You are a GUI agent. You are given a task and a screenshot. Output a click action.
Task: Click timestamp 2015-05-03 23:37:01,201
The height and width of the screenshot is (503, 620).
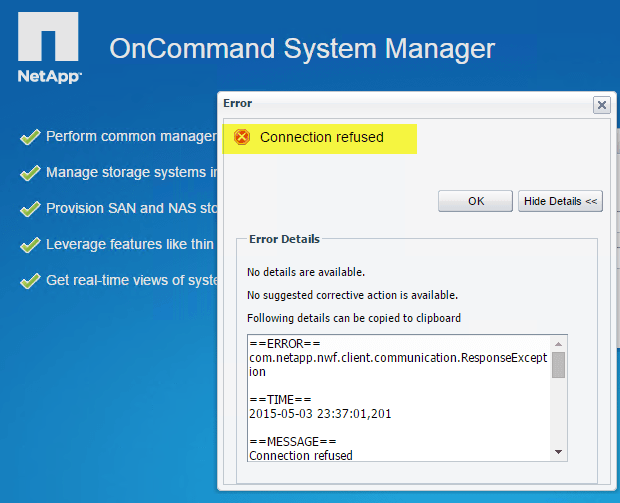320,414
